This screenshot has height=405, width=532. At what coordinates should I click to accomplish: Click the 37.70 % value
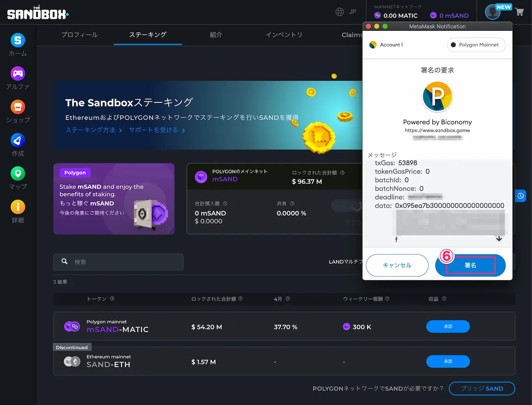(286, 327)
